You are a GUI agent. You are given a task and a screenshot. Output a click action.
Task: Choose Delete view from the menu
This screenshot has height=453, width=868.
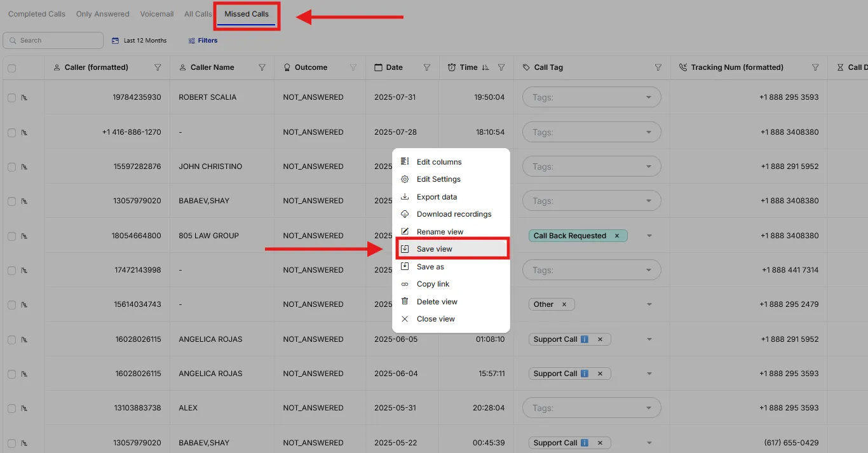[451, 302]
